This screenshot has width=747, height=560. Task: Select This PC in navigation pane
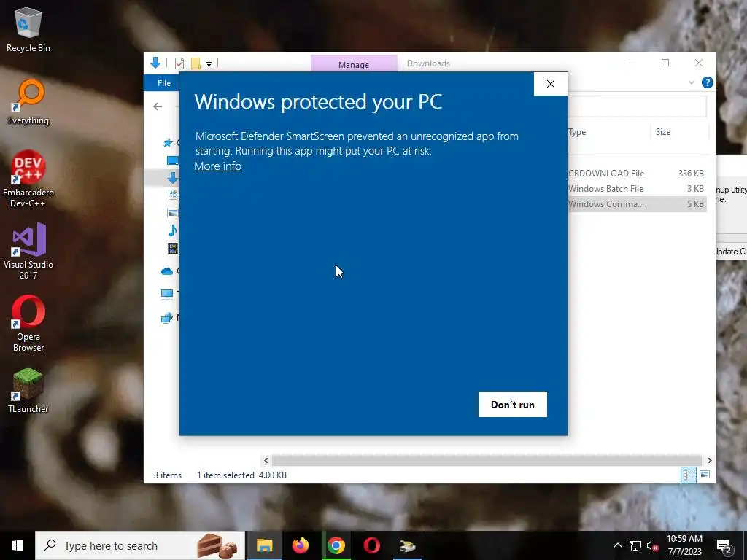pos(167,295)
